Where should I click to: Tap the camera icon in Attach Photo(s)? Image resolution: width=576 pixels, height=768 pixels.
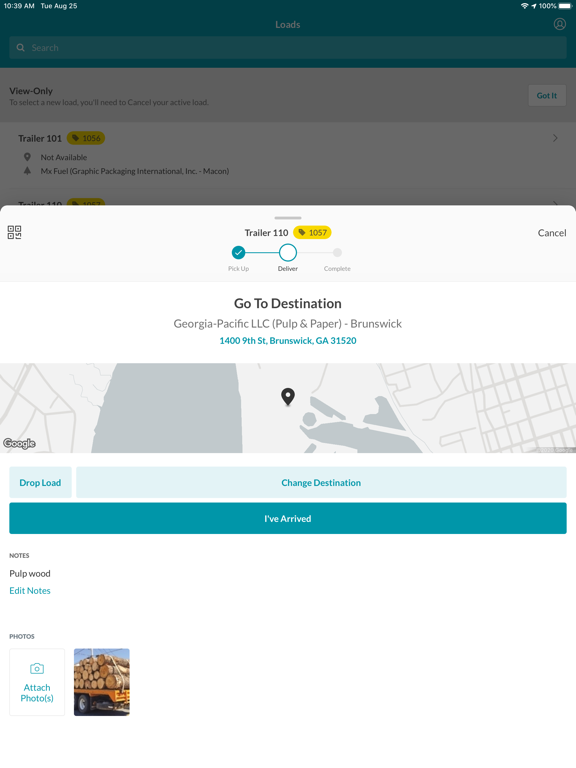[37, 669]
